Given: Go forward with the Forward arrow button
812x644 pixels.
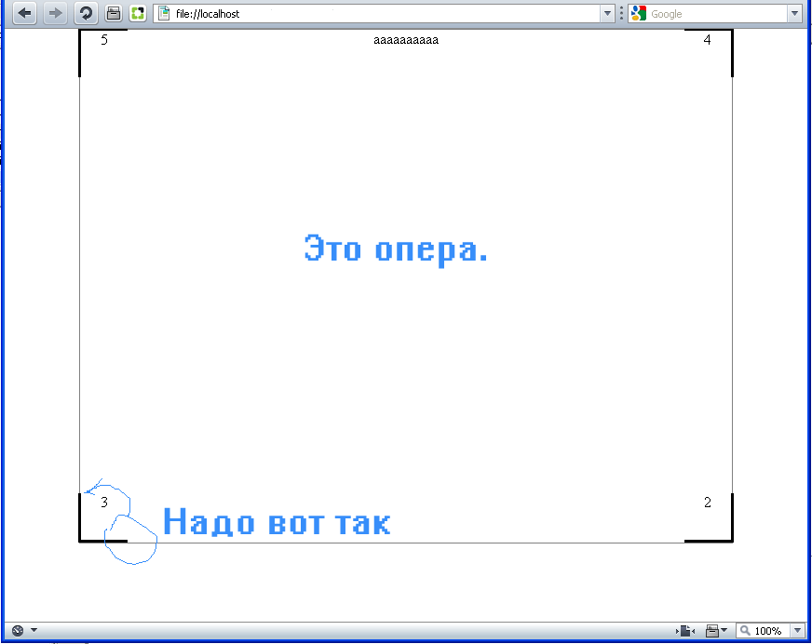Looking at the screenshot, I should 54,13.
